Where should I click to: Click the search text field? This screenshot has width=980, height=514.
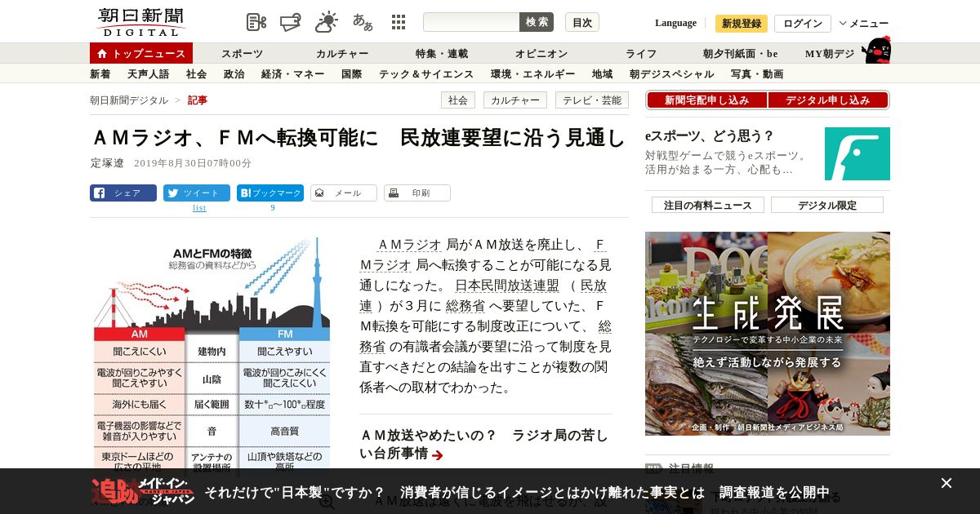[471, 22]
